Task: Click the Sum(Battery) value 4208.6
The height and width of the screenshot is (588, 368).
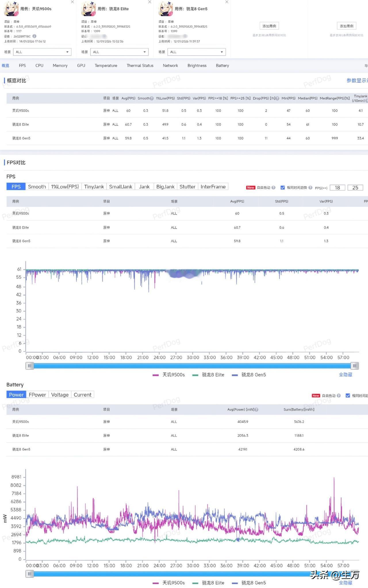Action: [x=299, y=449]
